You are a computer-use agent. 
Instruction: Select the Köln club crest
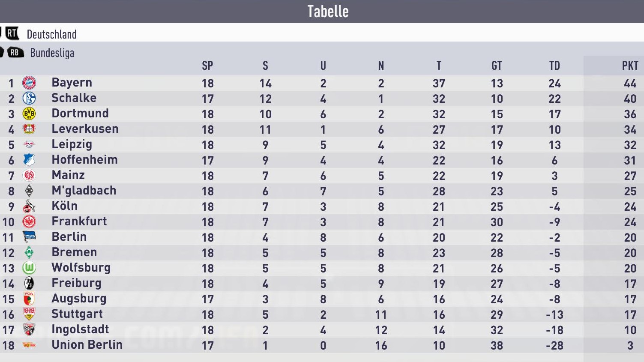[29, 206]
